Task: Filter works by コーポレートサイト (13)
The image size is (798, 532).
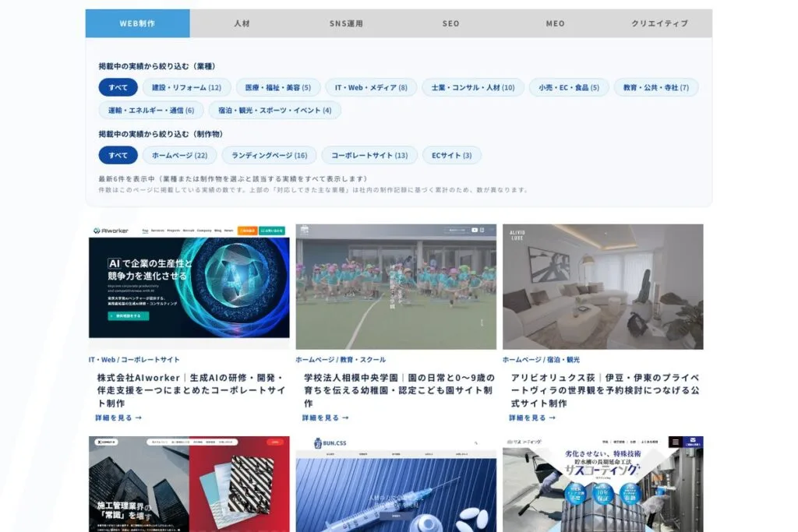Action: point(369,155)
